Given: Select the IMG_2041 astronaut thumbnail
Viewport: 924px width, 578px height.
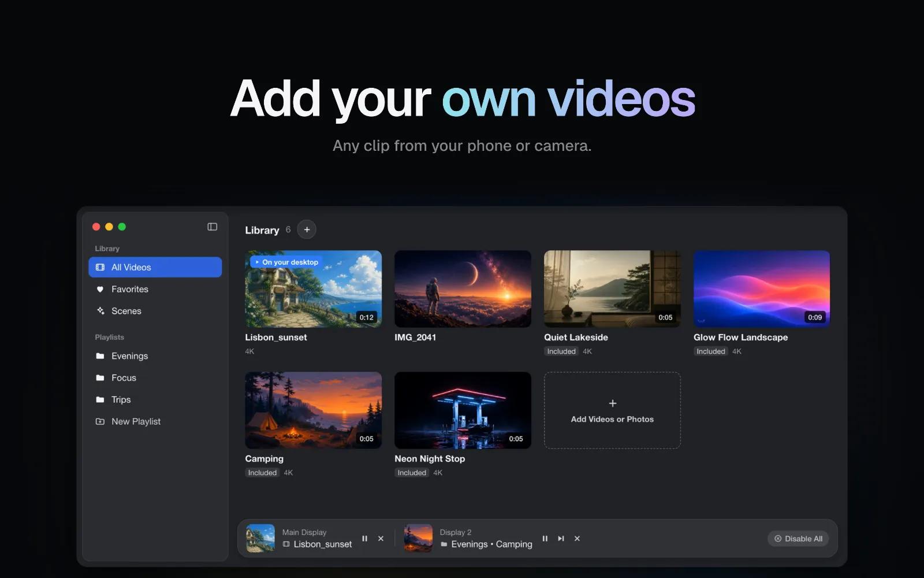Looking at the screenshot, I should pos(463,289).
